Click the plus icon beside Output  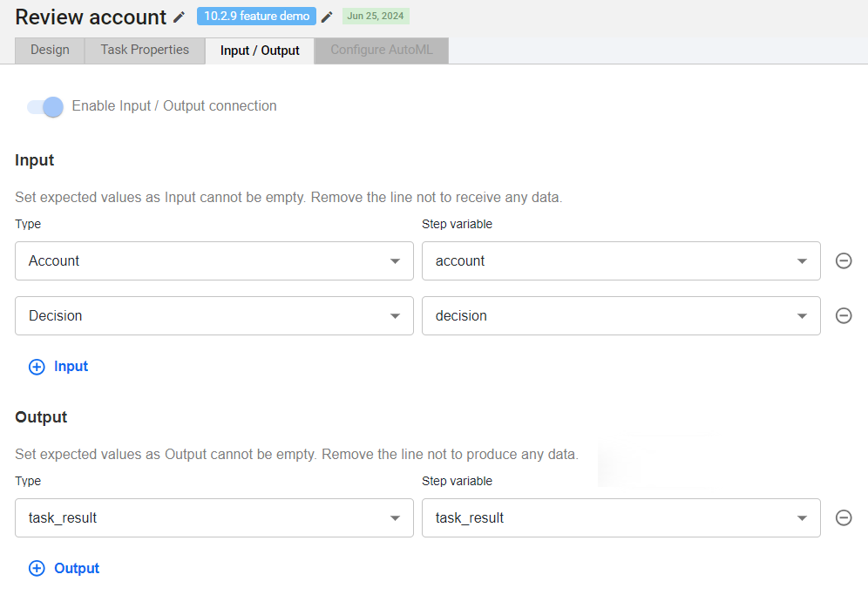coord(37,569)
